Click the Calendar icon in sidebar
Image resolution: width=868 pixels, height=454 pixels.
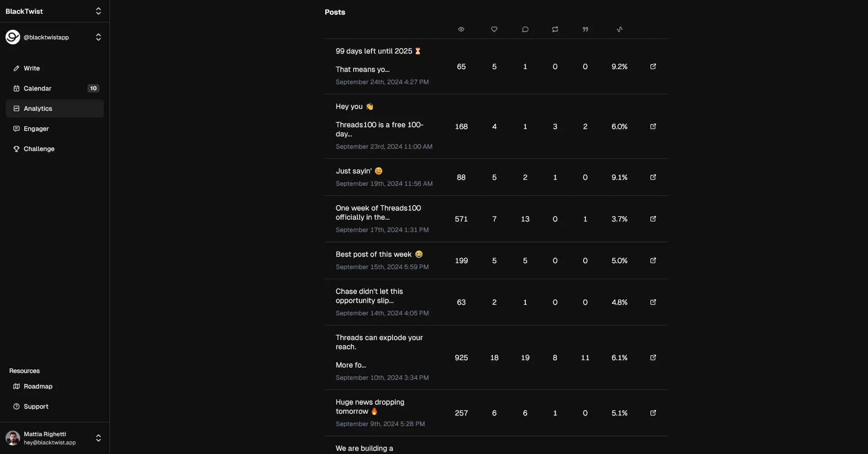coord(16,88)
